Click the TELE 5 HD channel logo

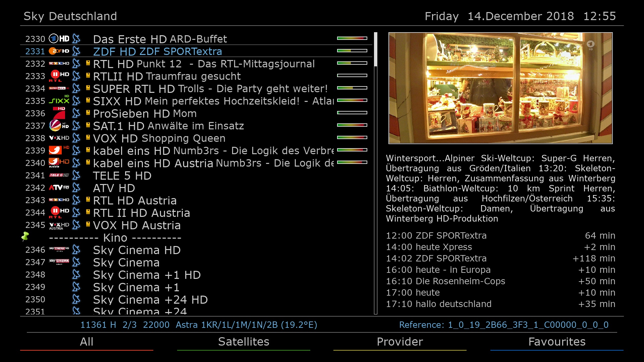(59, 175)
